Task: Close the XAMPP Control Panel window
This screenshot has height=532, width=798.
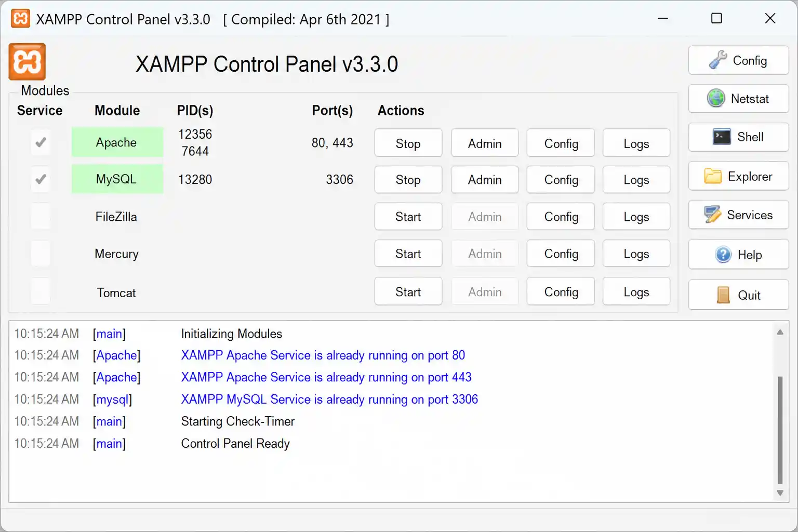Action: tap(770, 18)
